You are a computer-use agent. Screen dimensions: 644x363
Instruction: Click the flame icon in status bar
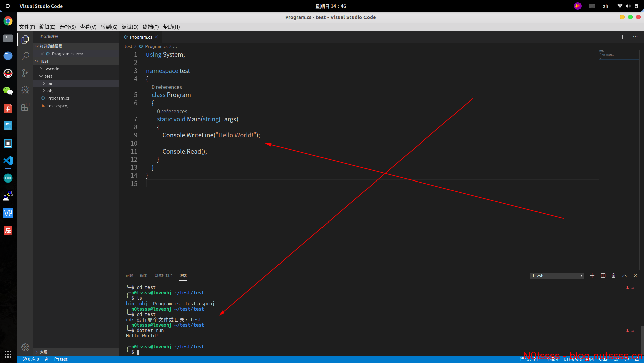[47, 359]
